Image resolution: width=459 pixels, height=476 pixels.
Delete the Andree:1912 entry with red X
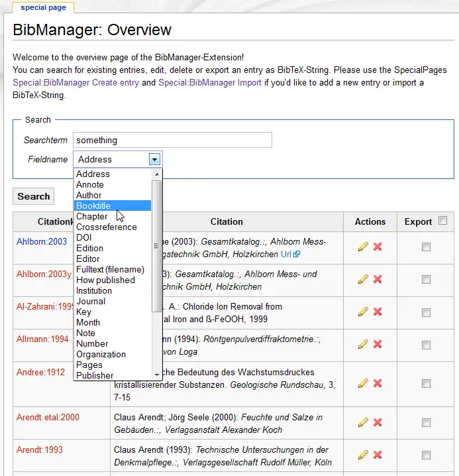coord(378,383)
